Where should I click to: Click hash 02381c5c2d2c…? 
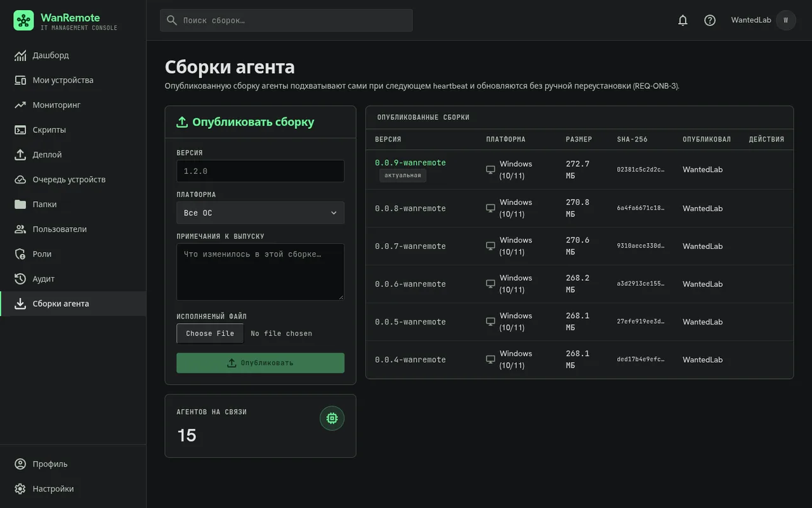tap(641, 170)
